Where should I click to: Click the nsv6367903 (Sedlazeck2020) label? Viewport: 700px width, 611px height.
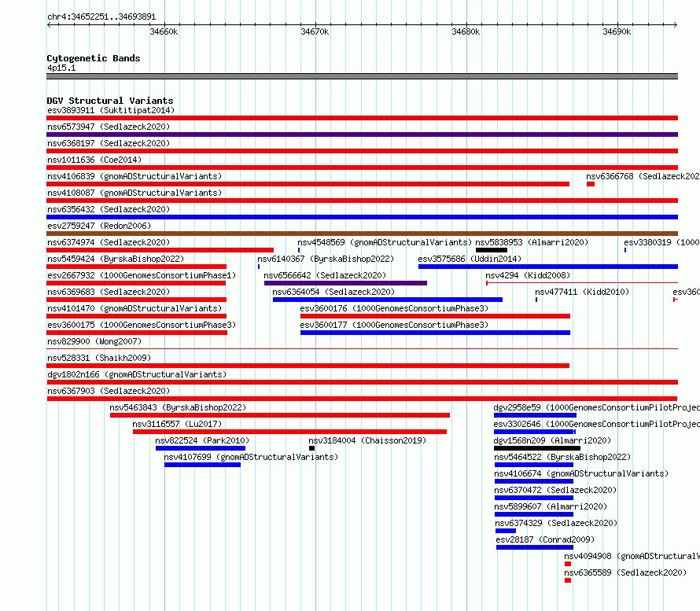pyautogui.click(x=109, y=391)
